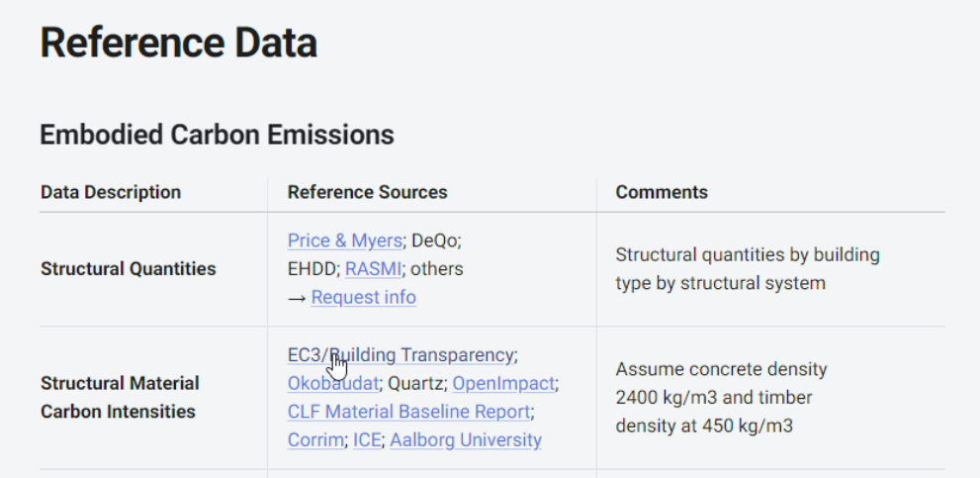Open the Price & Myers link
This screenshot has width=980, height=478.
click(344, 240)
